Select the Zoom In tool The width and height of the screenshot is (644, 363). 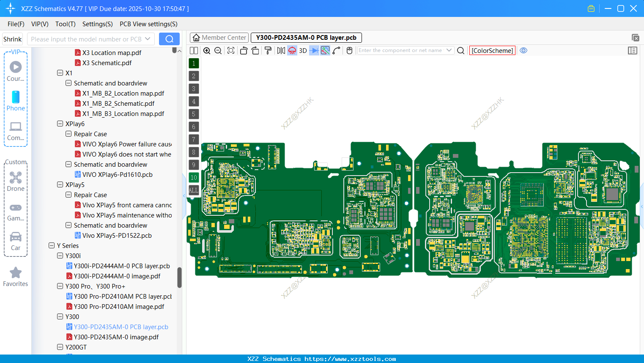point(207,50)
